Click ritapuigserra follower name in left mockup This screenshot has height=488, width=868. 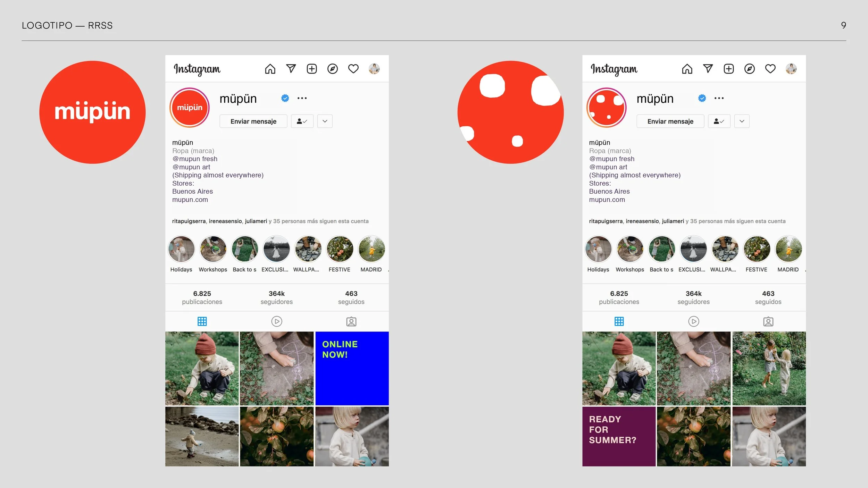189,221
